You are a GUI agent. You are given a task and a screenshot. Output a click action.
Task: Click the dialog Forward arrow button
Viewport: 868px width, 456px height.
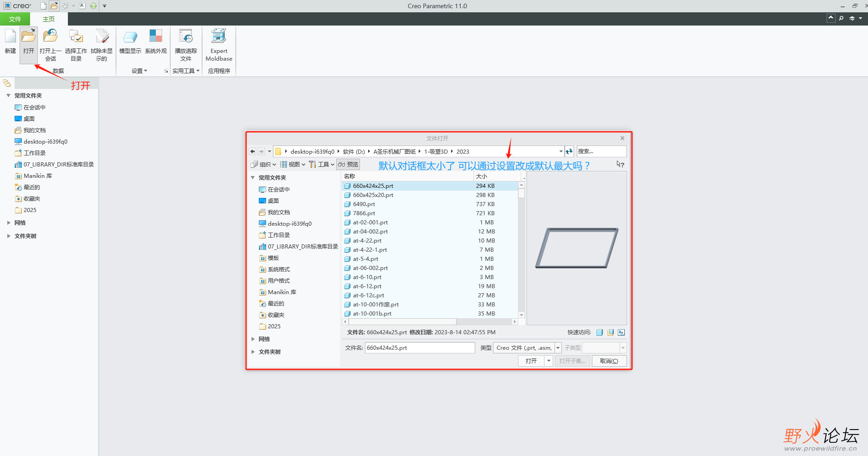click(x=261, y=151)
